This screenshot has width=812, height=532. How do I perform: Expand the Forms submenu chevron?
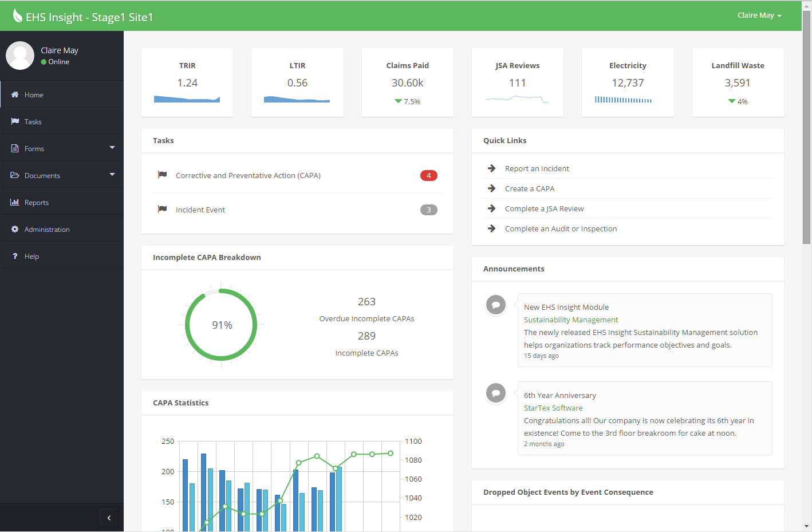[x=112, y=148]
